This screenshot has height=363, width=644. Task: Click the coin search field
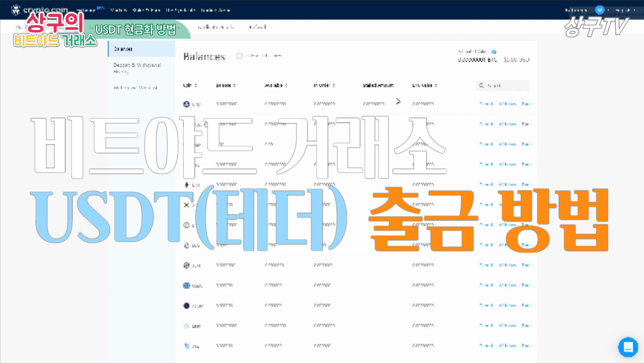[x=503, y=86]
